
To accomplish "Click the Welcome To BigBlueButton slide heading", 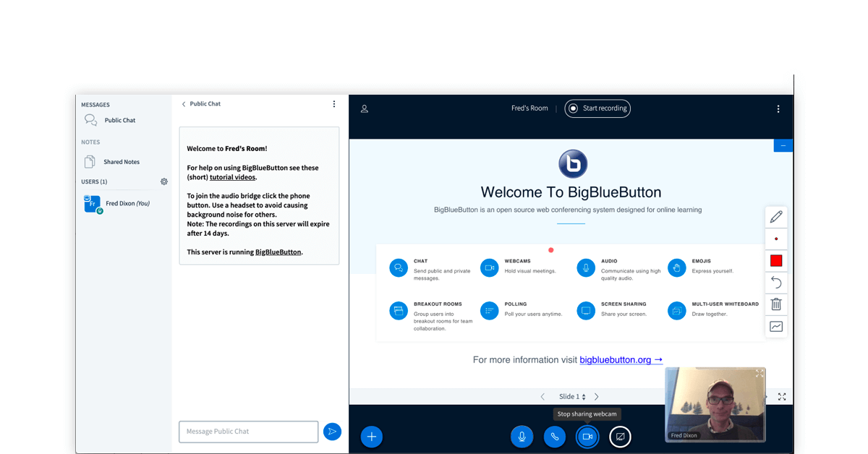I will (571, 192).
